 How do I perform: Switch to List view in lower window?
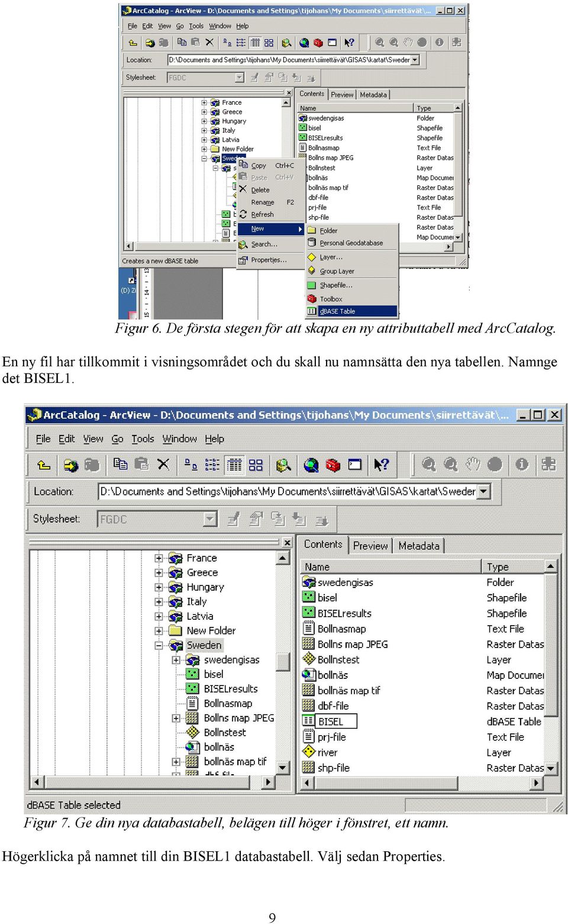point(212,465)
